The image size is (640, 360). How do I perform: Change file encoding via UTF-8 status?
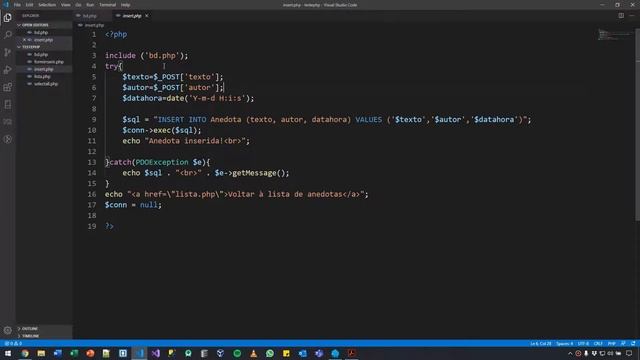[583, 344]
